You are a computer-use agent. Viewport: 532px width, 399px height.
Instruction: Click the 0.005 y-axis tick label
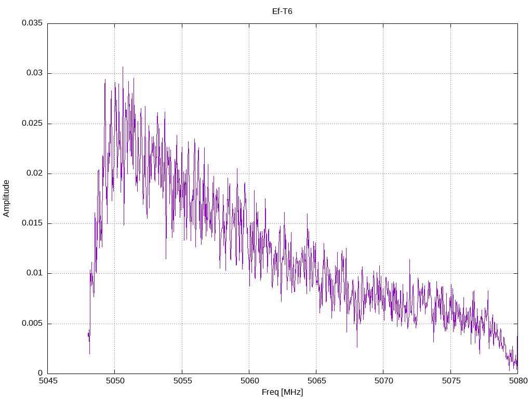pos(32,323)
